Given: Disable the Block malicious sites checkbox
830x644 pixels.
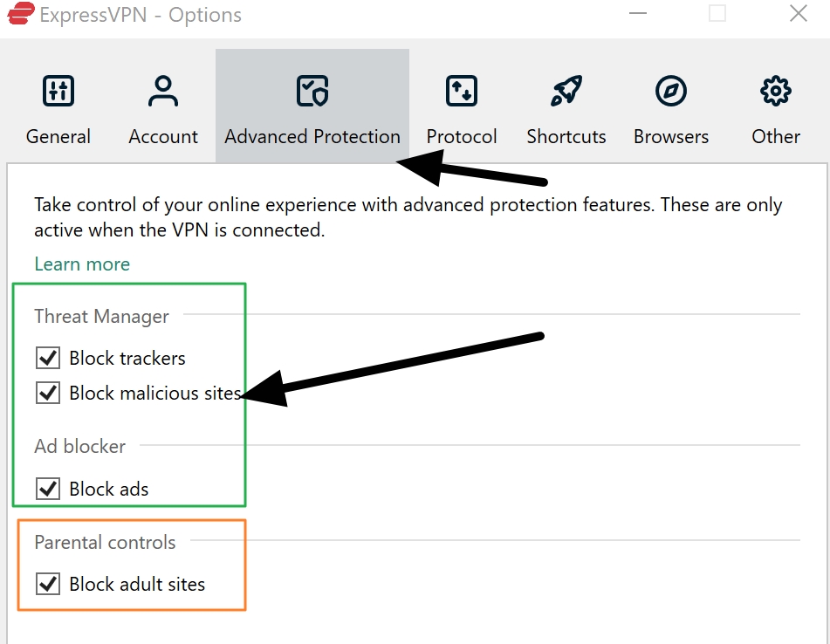Looking at the screenshot, I should point(48,394).
